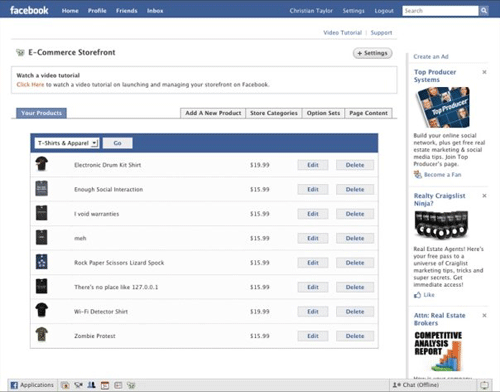Edit the meh product
The image size is (500, 392).
(313, 238)
